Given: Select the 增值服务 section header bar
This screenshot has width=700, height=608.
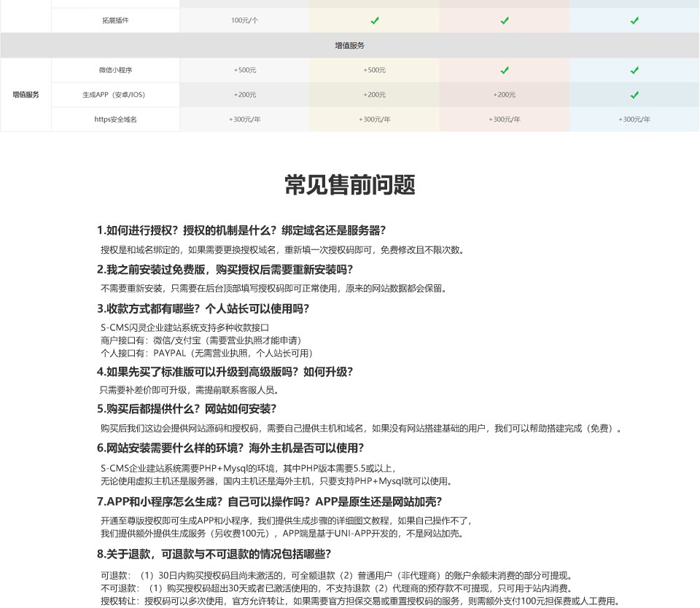Looking at the screenshot, I should tap(350, 45).
